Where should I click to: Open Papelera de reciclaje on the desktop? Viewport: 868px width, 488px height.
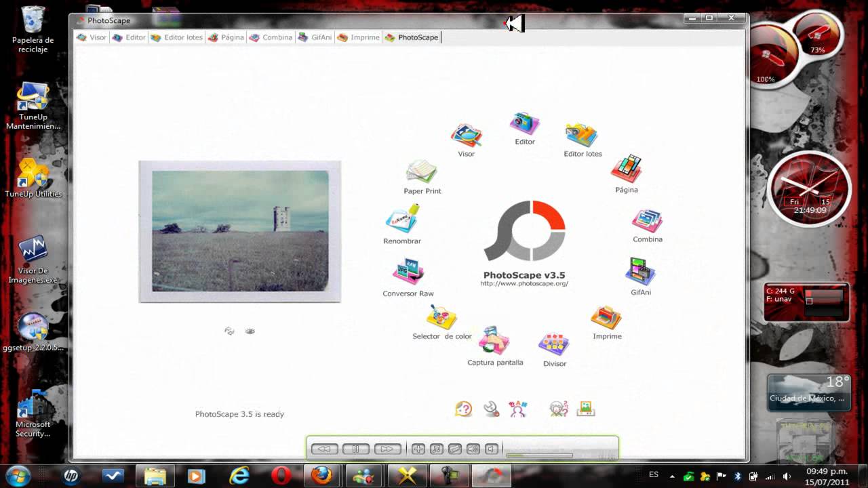point(33,29)
